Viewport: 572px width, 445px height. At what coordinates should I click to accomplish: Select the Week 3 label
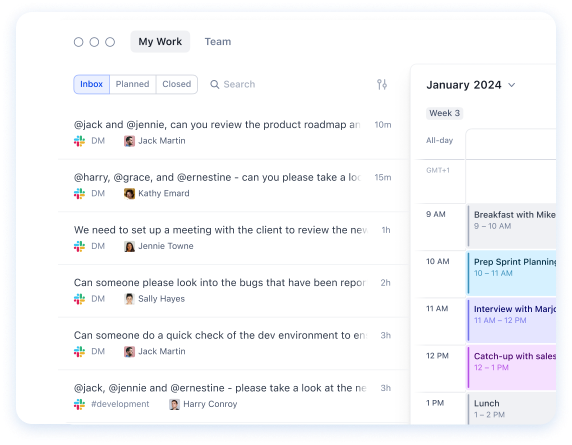[444, 113]
